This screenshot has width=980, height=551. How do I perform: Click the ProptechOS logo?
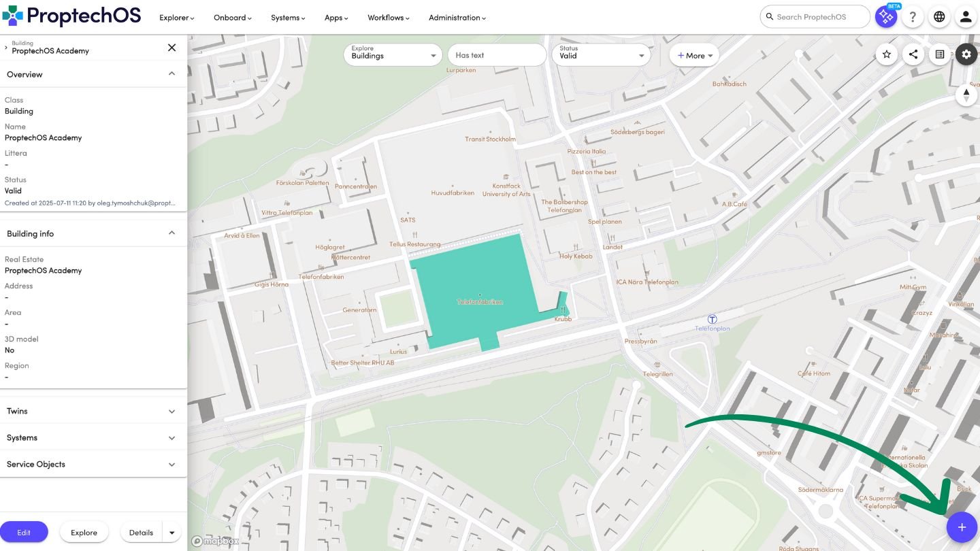tap(71, 16)
